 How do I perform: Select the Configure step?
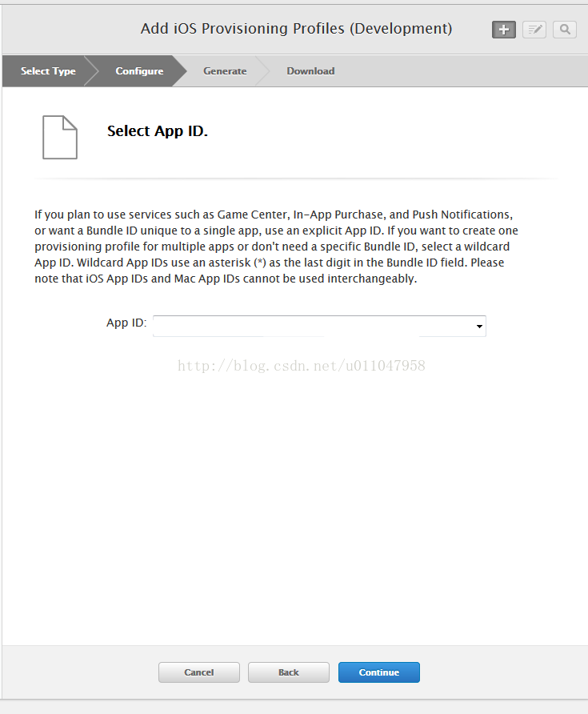tap(139, 71)
